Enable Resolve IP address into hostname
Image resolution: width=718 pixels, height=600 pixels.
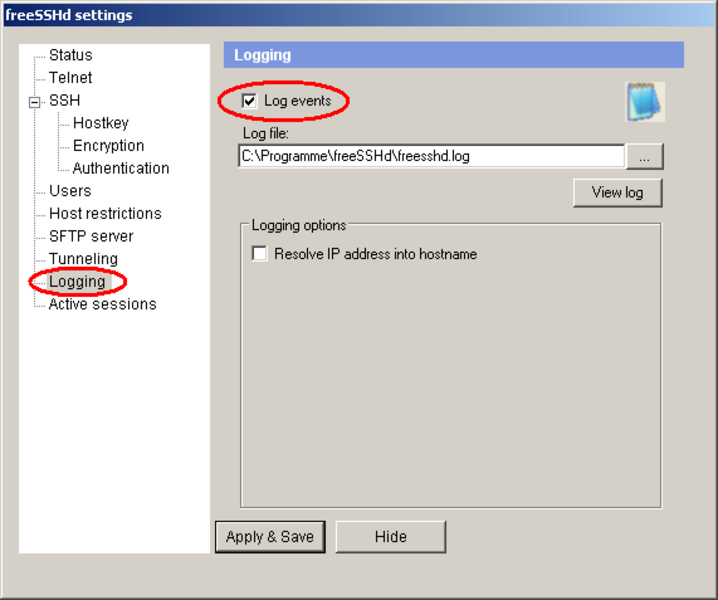[260, 254]
